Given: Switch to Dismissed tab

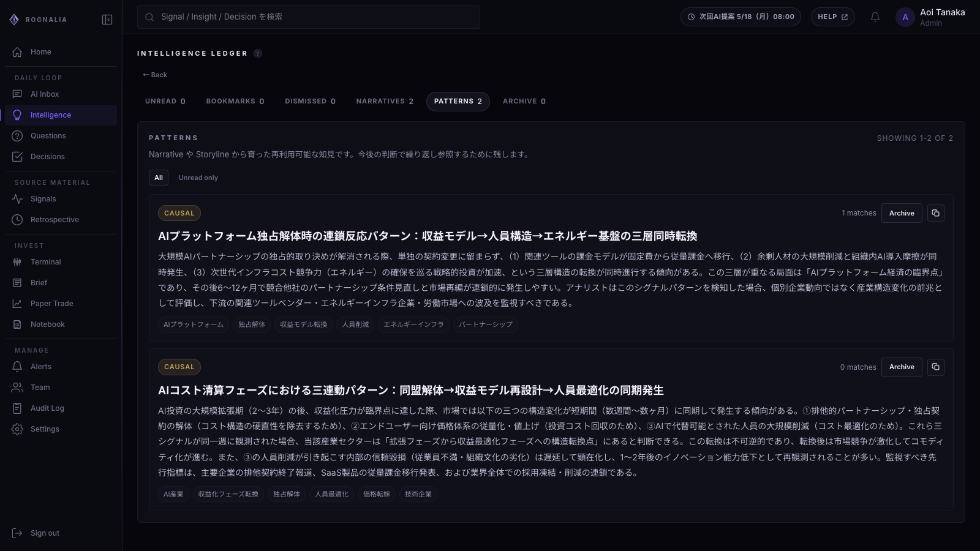Looking at the screenshot, I should click(x=310, y=102).
